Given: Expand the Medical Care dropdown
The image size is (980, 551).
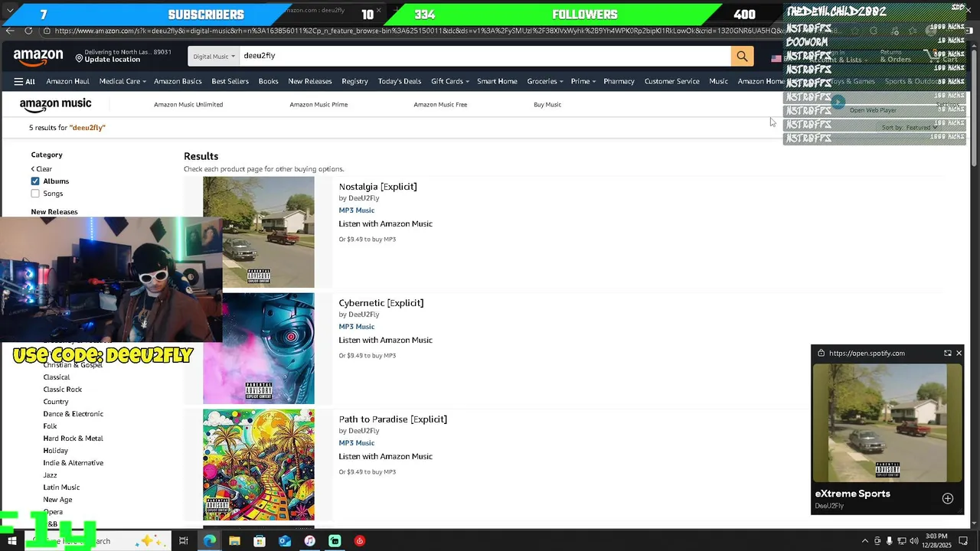Looking at the screenshot, I should (x=122, y=81).
